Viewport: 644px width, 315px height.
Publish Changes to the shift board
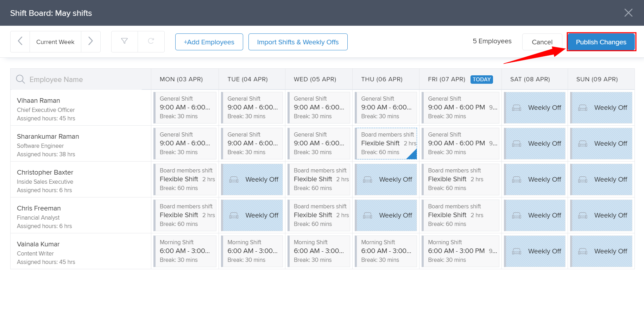tap(601, 42)
